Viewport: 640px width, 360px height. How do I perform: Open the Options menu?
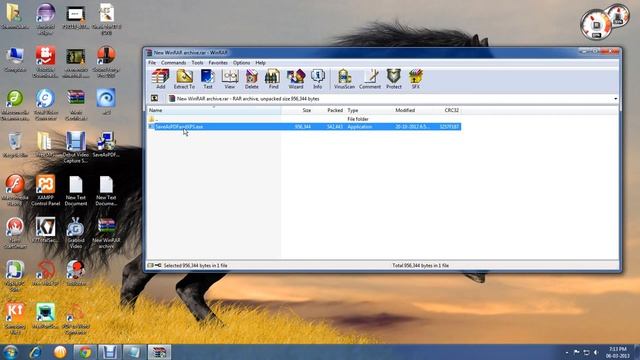pyautogui.click(x=241, y=63)
